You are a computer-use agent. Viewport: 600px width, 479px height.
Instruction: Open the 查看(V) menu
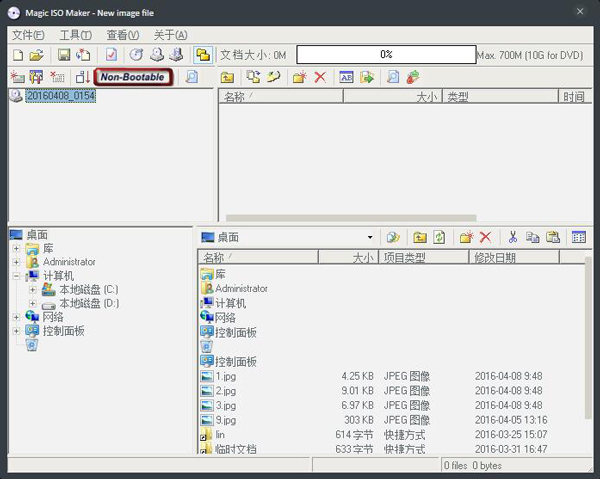click(x=122, y=35)
